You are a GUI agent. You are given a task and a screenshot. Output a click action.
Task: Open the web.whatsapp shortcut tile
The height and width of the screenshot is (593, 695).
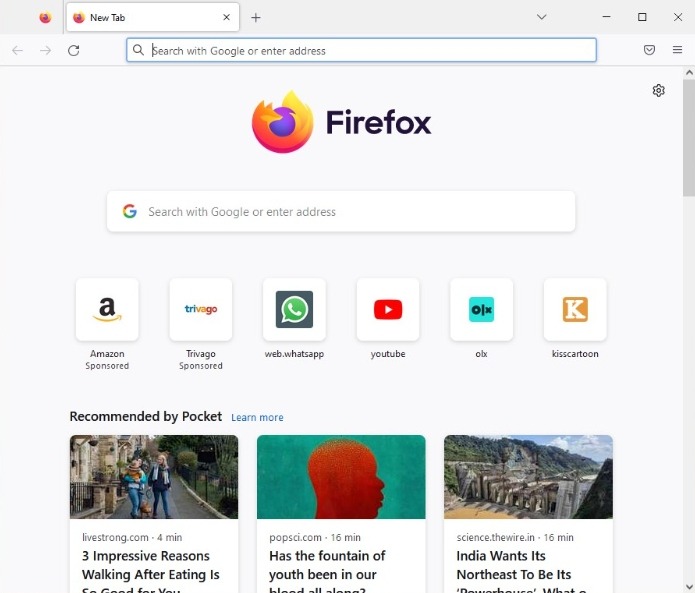[x=294, y=310]
